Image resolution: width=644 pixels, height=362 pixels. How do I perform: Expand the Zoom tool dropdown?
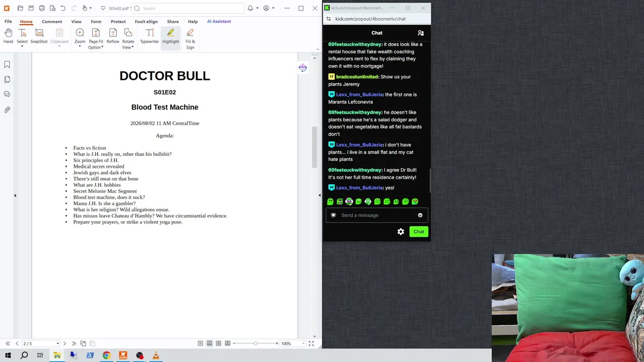[80, 47]
